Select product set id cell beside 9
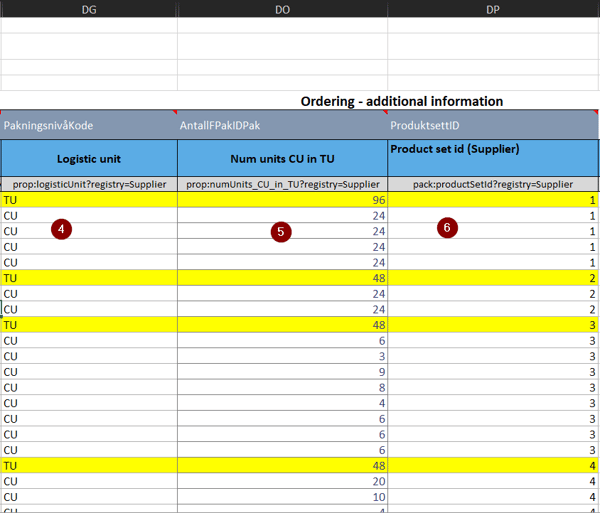This screenshot has width=600, height=513. [x=493, y=372]
